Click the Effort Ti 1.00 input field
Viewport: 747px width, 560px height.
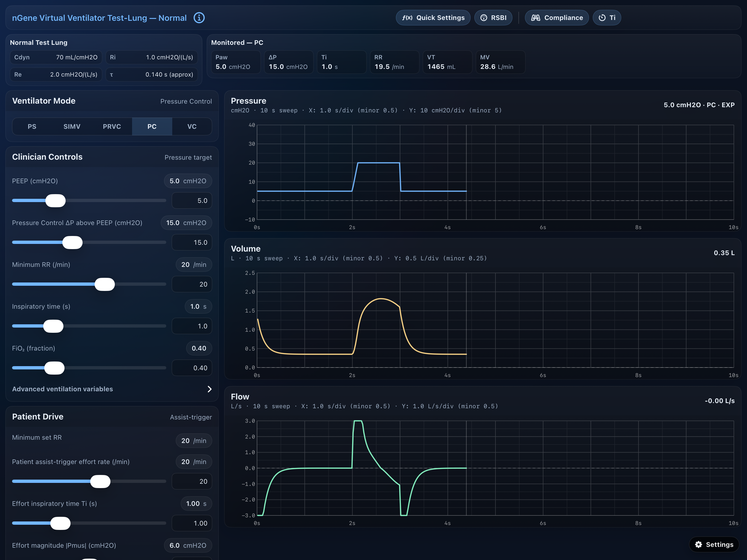(x=192, y=524)
